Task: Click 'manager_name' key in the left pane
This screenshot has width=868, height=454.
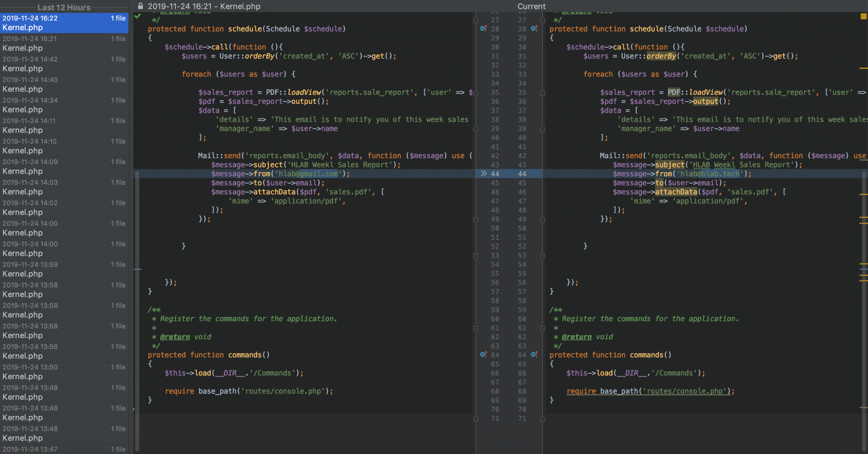Action: pos(245,129)
